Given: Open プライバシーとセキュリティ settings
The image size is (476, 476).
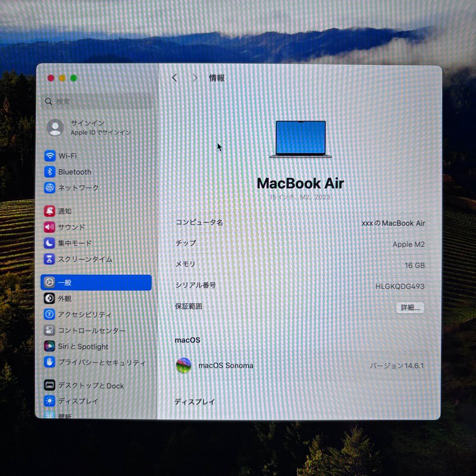Looking at the screenshot, I should point(50,362).
